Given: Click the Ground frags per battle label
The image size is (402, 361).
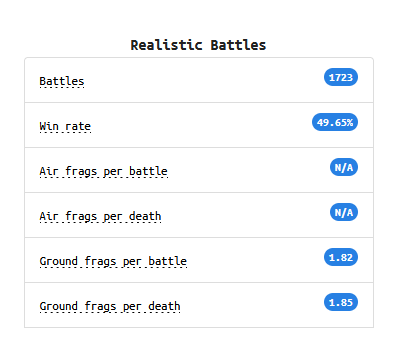Looking at the screenshot, I should [x=113, y=261].
